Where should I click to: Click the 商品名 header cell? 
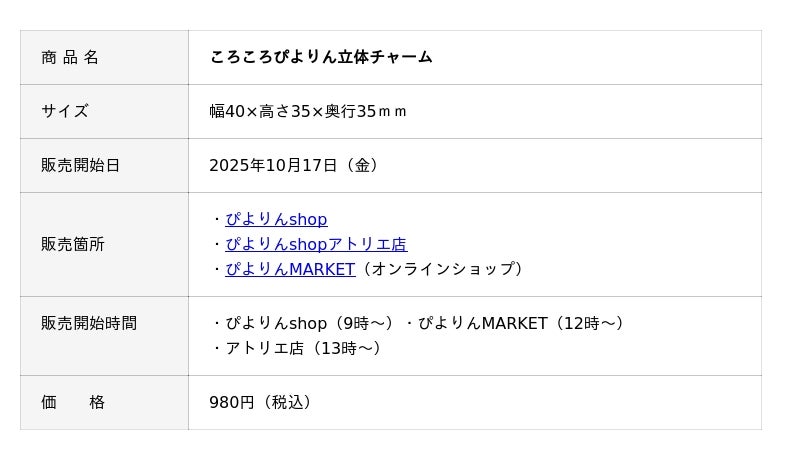(x=70, y=57)
